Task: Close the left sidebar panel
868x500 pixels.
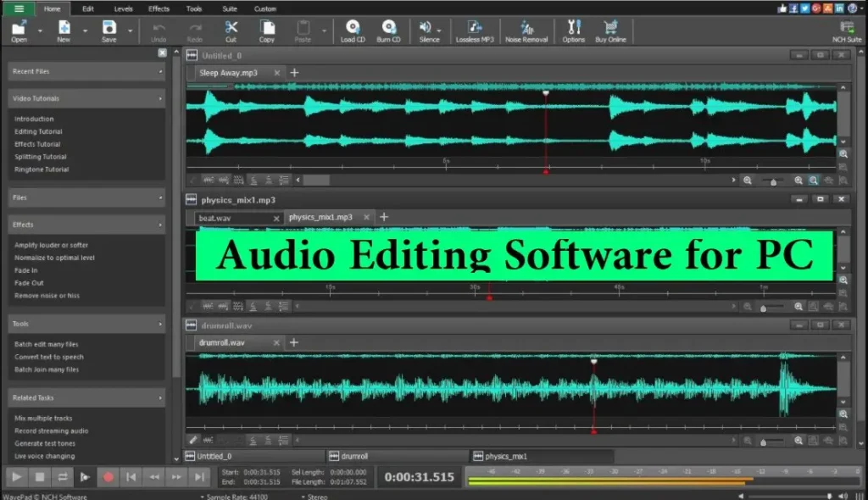Action: (x=163, y=53)
